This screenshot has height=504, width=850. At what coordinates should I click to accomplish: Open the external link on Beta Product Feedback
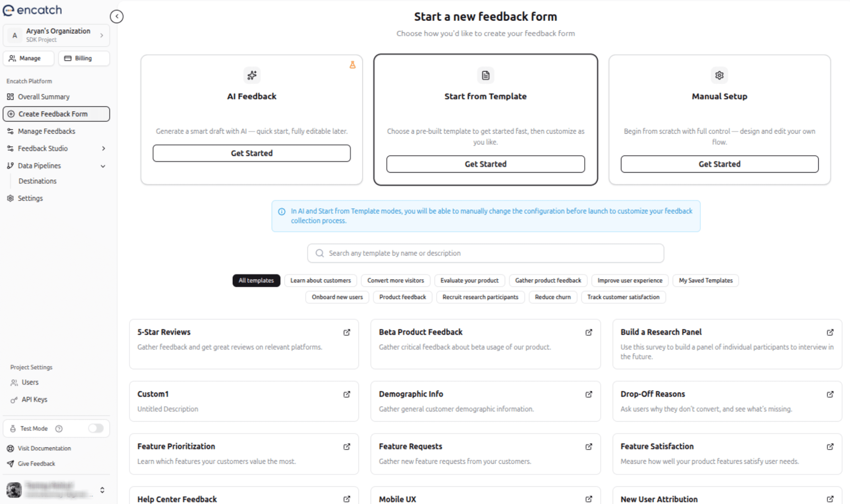coord(589,332)
